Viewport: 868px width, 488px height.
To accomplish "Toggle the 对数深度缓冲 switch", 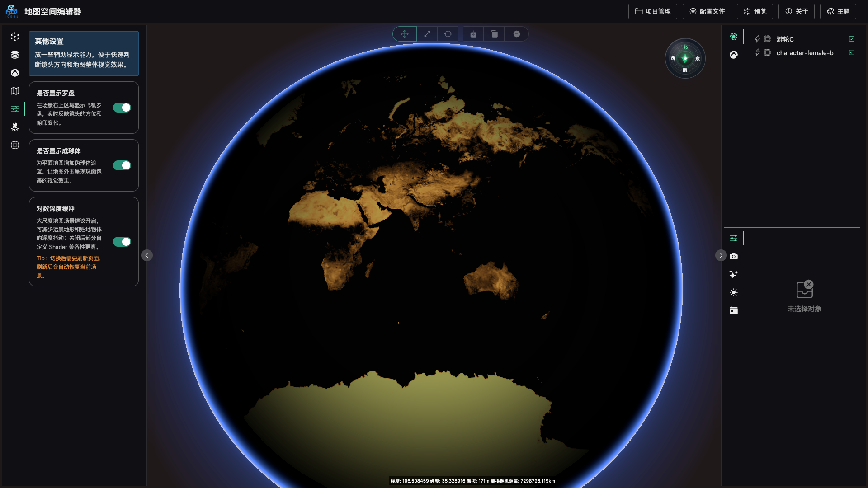I will [122, 242].
